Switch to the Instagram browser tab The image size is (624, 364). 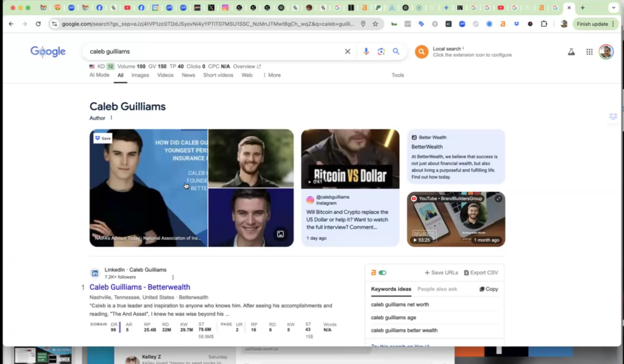tap(225, 7)
